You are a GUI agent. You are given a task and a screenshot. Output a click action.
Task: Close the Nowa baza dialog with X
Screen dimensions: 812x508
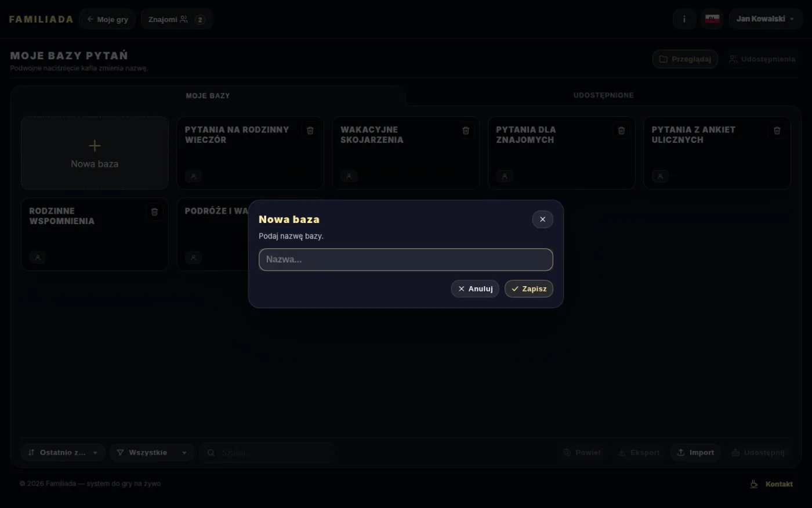(542, 219)
